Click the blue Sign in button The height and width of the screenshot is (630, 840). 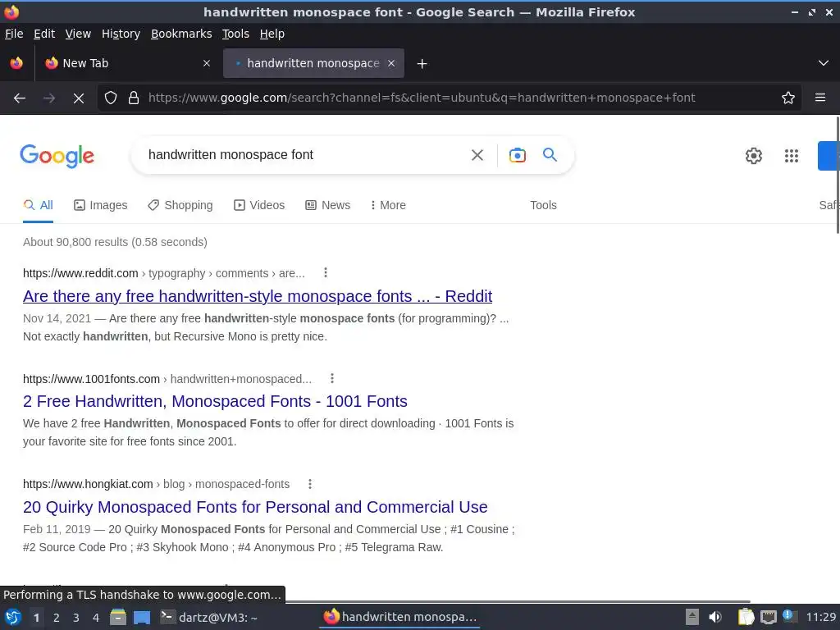coord(829,156)
